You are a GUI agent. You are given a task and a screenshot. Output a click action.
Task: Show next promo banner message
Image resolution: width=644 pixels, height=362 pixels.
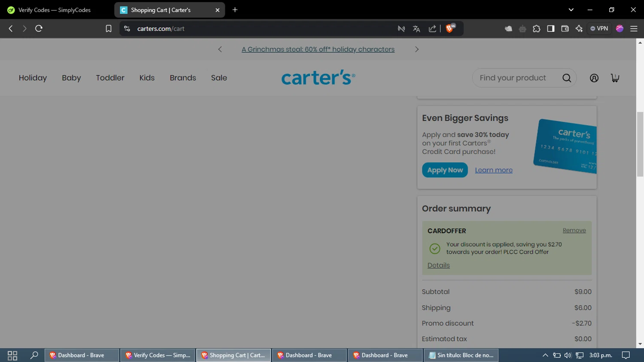tap(416, 49)
